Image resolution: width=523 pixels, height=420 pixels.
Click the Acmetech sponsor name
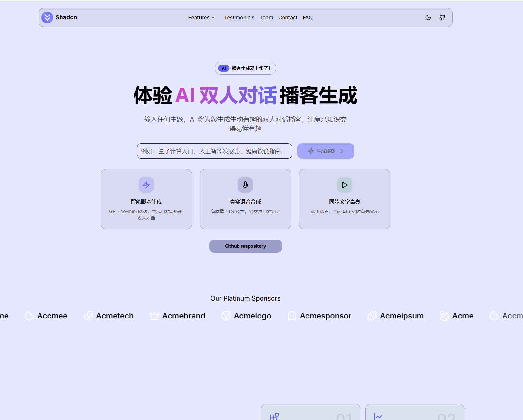115,316
